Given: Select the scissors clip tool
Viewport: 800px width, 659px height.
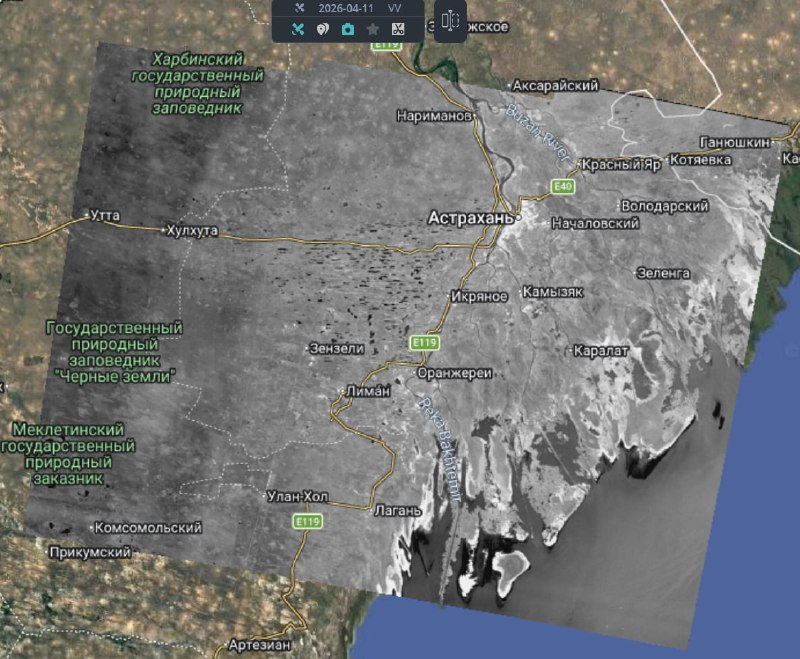Looking at the screenshot, I should click(x=397, y=29).
